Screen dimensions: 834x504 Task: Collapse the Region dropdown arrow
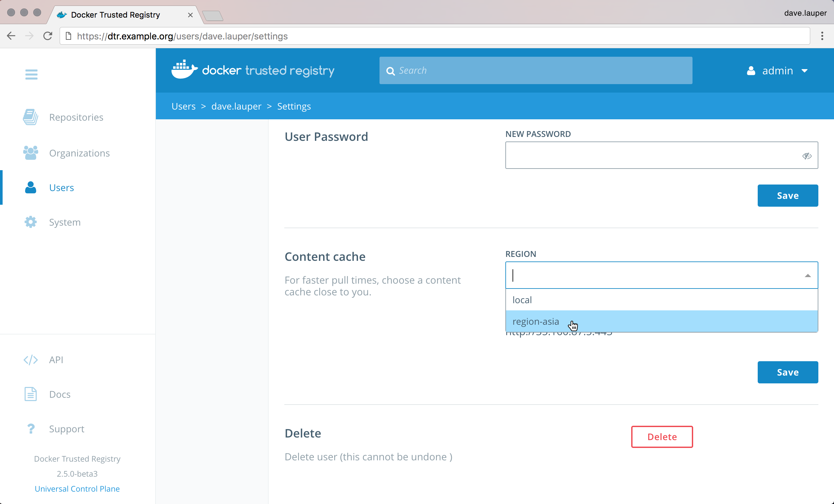(808, 275)
